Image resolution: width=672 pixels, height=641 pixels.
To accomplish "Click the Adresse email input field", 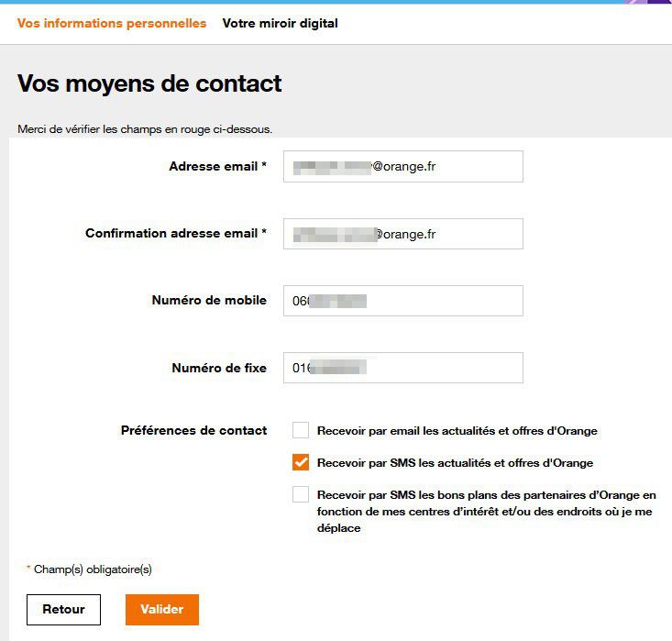I will 402,167.
